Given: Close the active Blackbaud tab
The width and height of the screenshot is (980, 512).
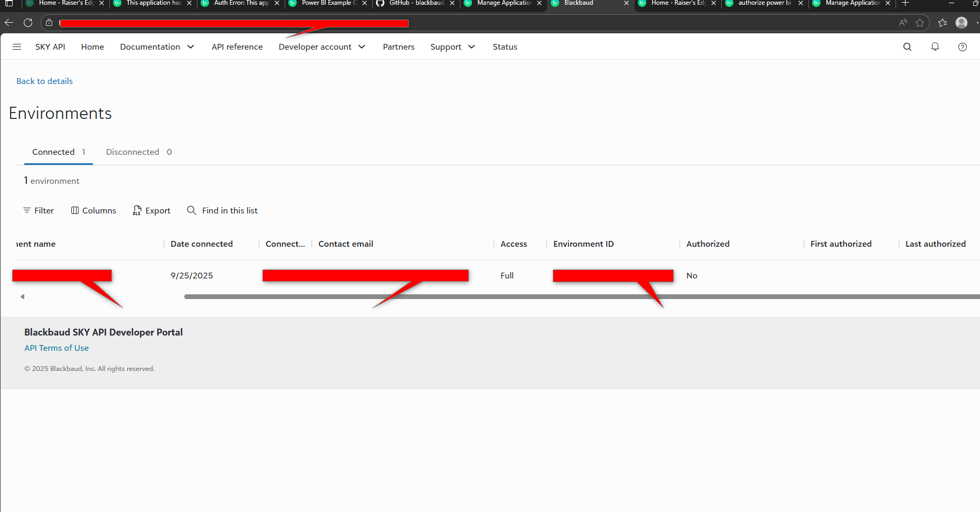Looking at the screenshot, I should point(626,3).
